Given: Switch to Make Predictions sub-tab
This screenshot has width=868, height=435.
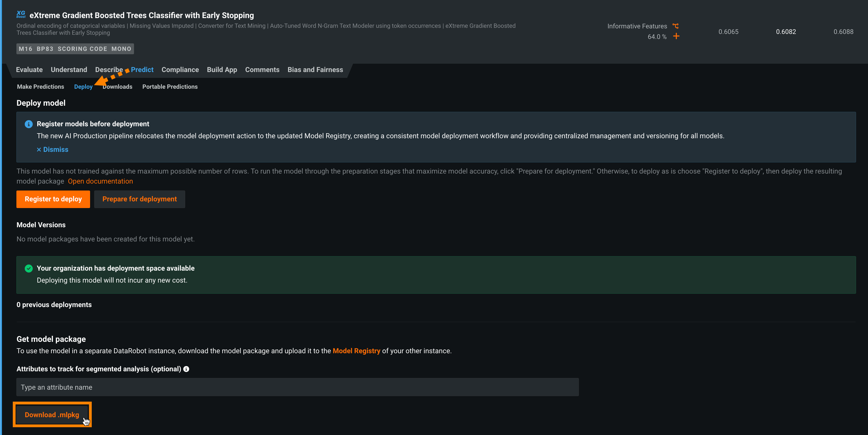Looking at the screenshot, I should [40, 87].
